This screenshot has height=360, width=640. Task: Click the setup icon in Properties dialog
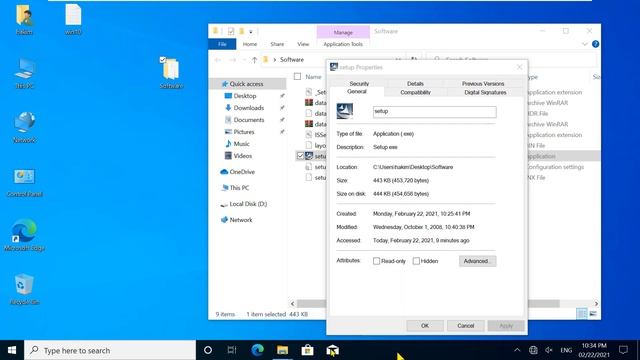click(344, 111)
